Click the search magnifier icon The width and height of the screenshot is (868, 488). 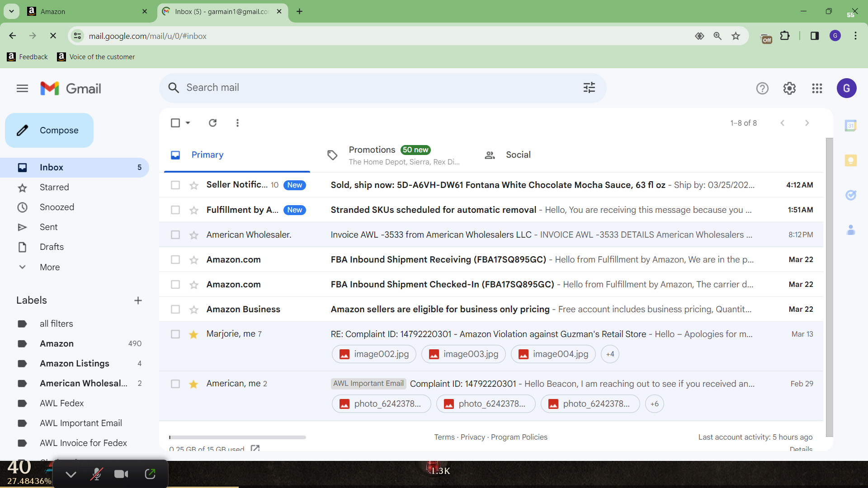174,88
